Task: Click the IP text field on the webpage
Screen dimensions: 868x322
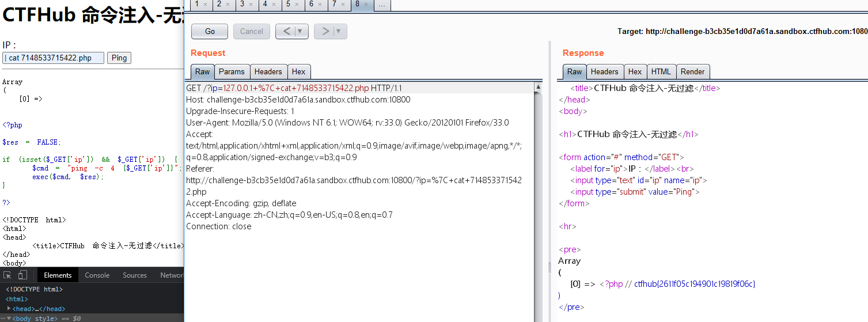Action: tap(54, 58)
